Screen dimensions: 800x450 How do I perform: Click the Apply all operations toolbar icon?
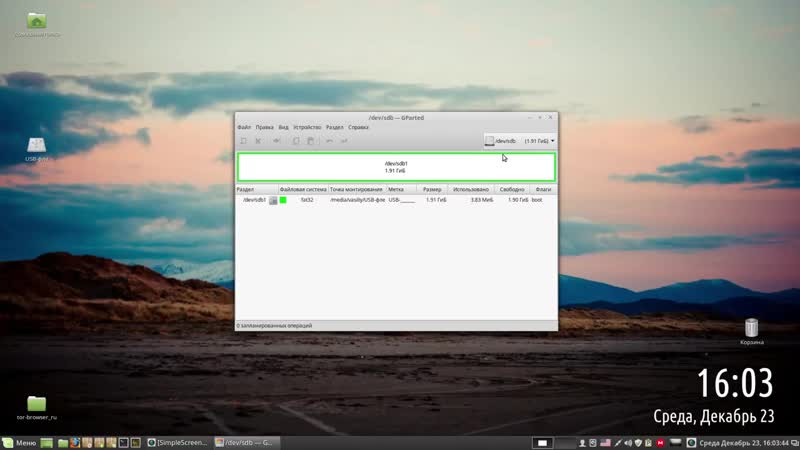click(344, 141)
